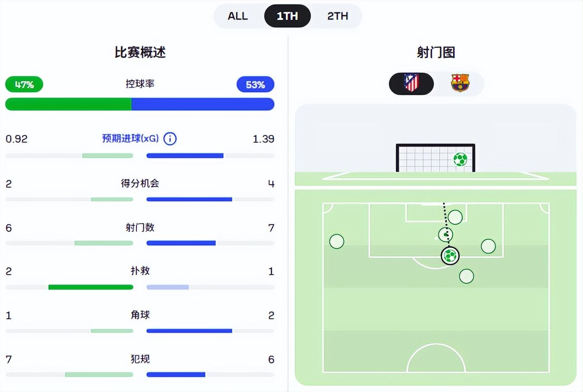The height and width of the screenshot is (392, 583).
Task: Click the shot marker below the penalty area
Action: pyautogui.click(x=466, y=276)
